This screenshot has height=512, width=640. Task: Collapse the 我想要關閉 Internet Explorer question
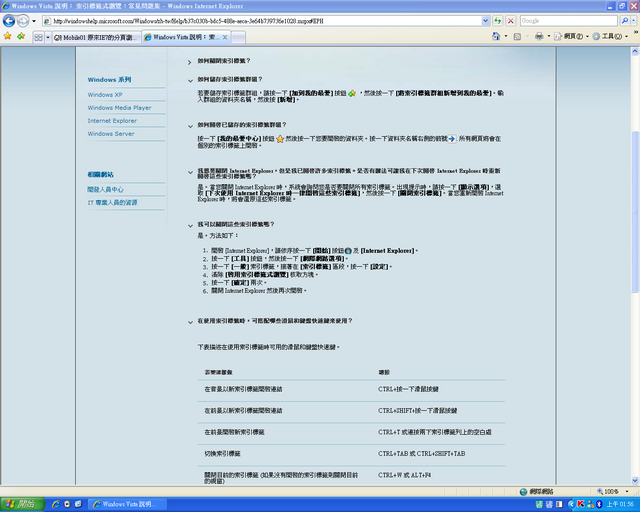click(x=190, y=173)
